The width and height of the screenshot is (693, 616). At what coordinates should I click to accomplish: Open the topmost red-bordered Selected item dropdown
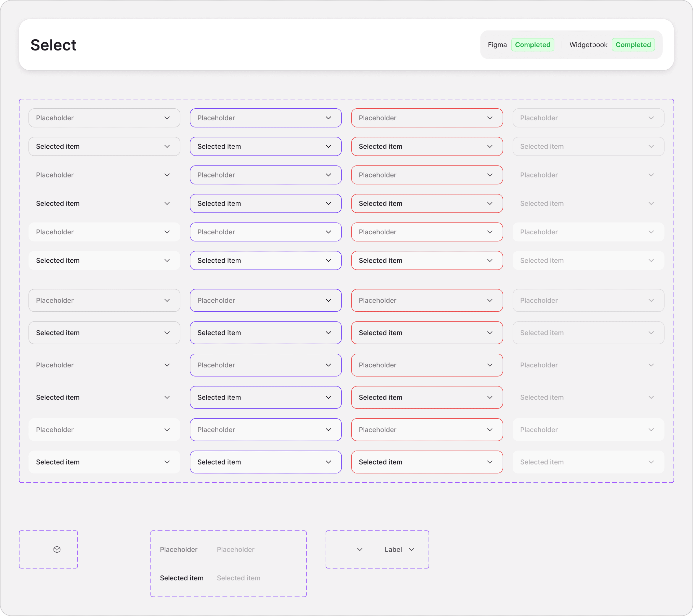pyautogui.click(x=427, y=147)
